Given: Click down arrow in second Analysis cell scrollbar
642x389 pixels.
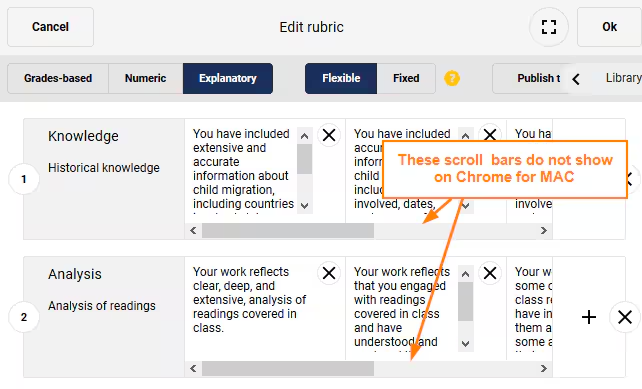Looking at the screenshot, I should tap(465, 344).
